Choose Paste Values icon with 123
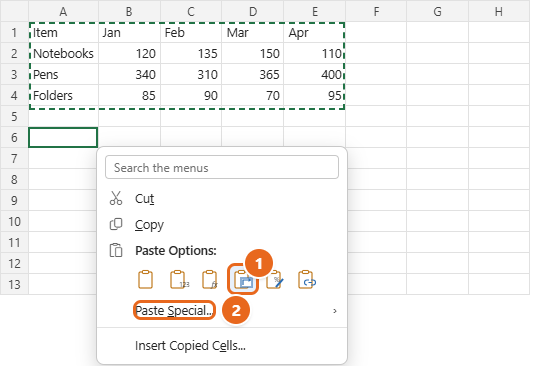 pyautogui.click(x=179, y=280)
